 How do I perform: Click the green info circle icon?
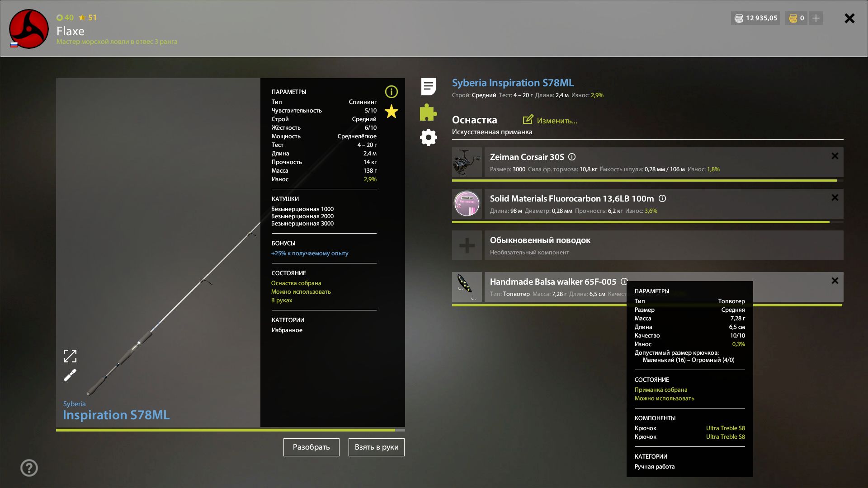[391, 92]
